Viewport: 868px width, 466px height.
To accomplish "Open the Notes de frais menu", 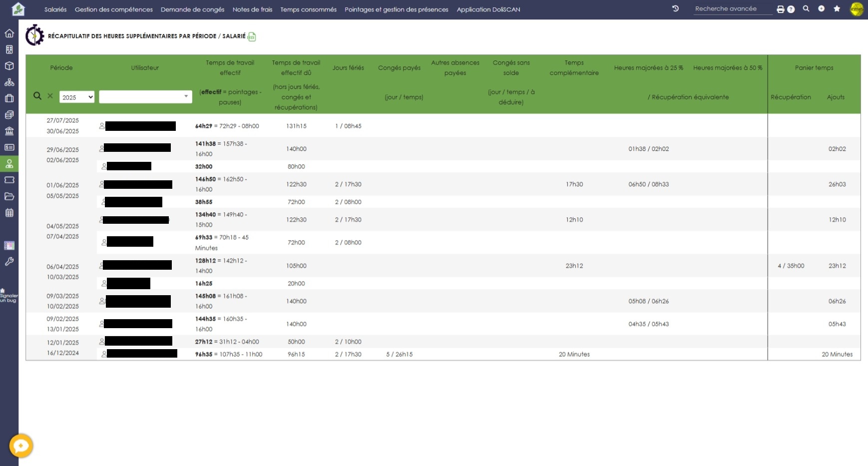I will (x=252, y=9).
